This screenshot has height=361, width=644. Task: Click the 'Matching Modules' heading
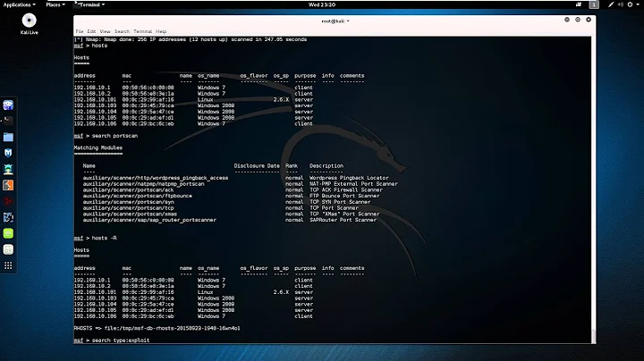tap(98, 147)
